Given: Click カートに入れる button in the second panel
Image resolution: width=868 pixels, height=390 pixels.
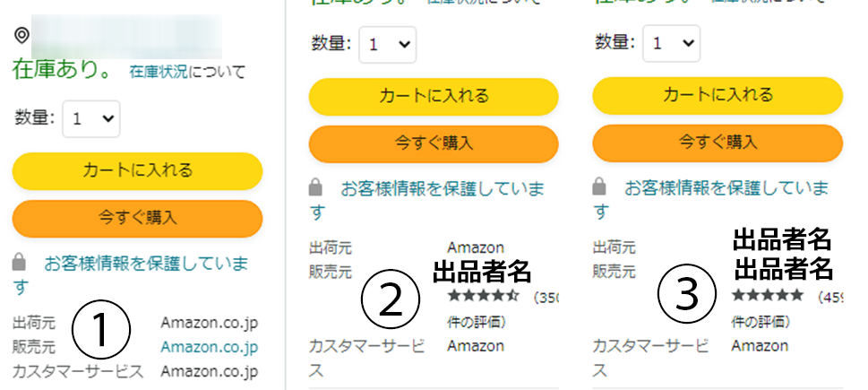Looking at the screenshot, I should coord(434,96).
